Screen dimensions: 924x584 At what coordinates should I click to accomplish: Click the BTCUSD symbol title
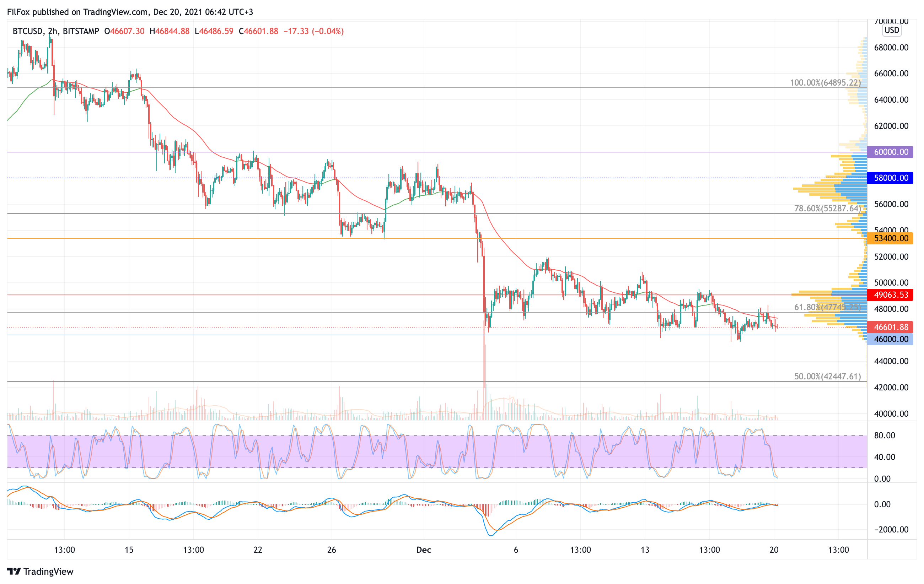[28, 31]
